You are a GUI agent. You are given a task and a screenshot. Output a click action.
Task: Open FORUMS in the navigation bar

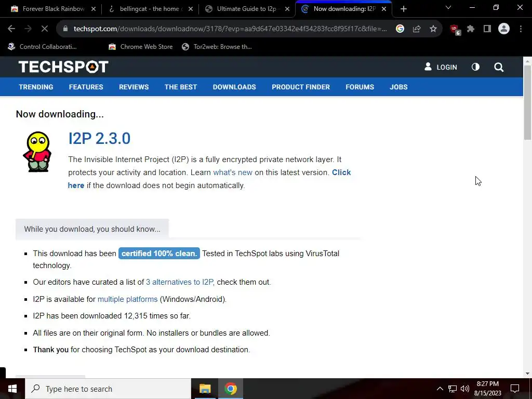(360, 87)
